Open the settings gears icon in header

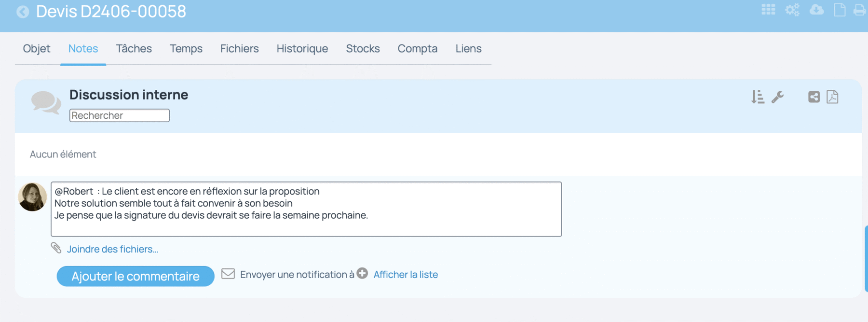pos(792,10)
